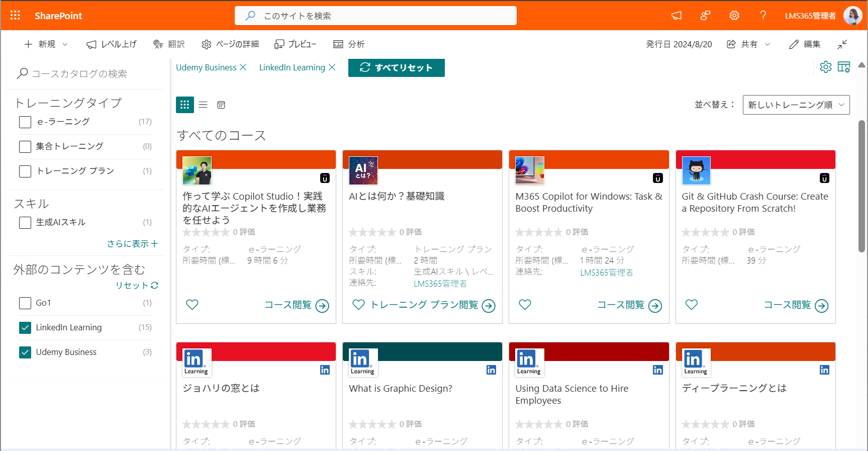
Task: Collapse the page with the arrows icon
Action: coord(842,44)
